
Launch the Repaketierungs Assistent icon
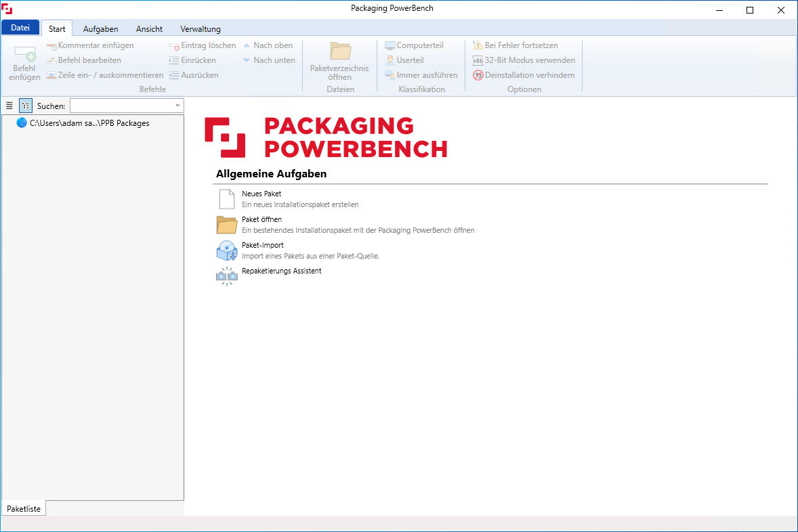pyautogui.click(x=226, y=276)
